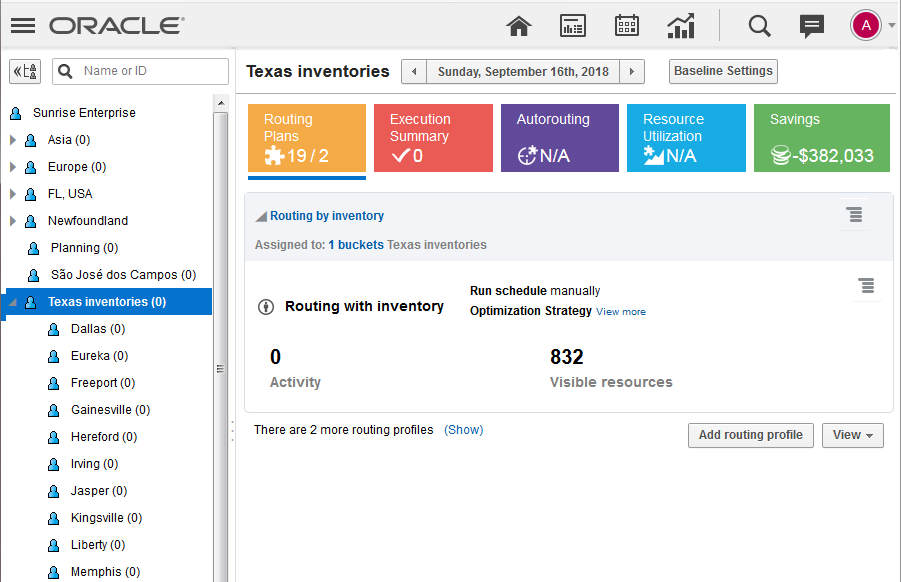The height and width of the screenshot is (582, 901).
Task: Go to the Home page icon
Action: click(518, 26)
